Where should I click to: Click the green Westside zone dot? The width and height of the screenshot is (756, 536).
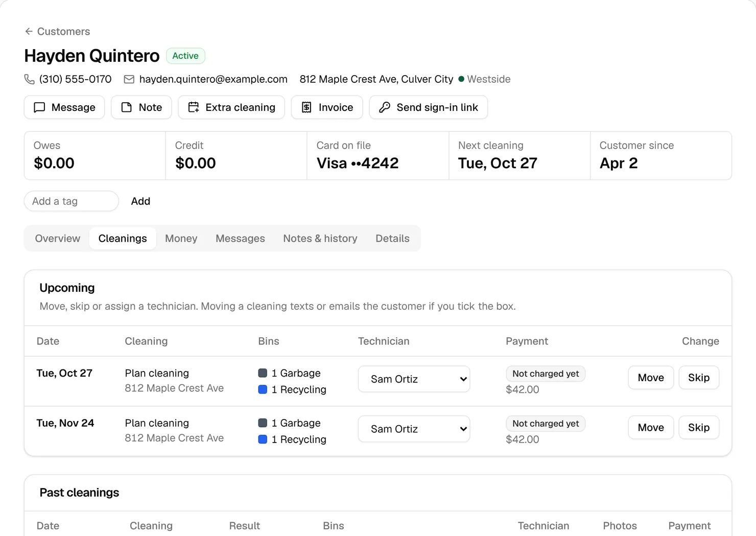[x=461, y=79]
